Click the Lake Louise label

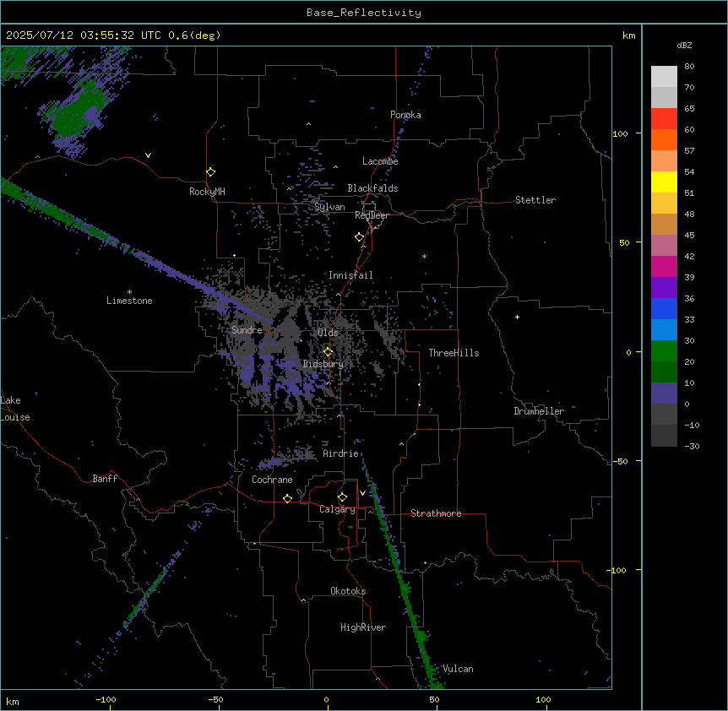point(15,409)
